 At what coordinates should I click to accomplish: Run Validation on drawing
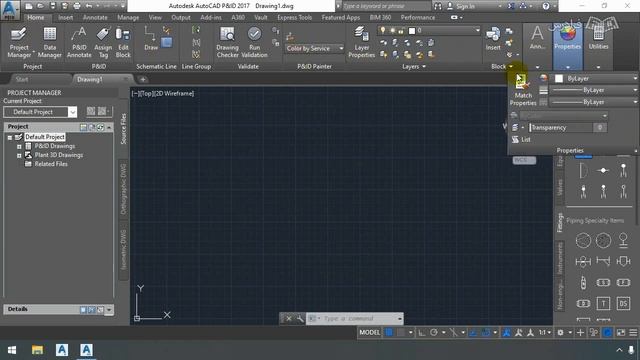pyautogui.click(x=254, y=42)
